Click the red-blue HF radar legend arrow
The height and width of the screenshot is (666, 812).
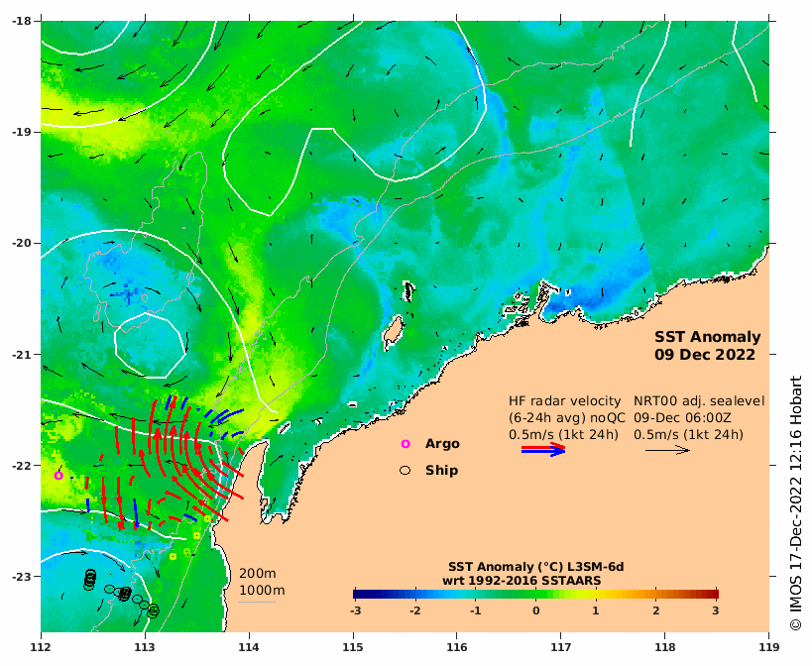click(x=543, y=449)
